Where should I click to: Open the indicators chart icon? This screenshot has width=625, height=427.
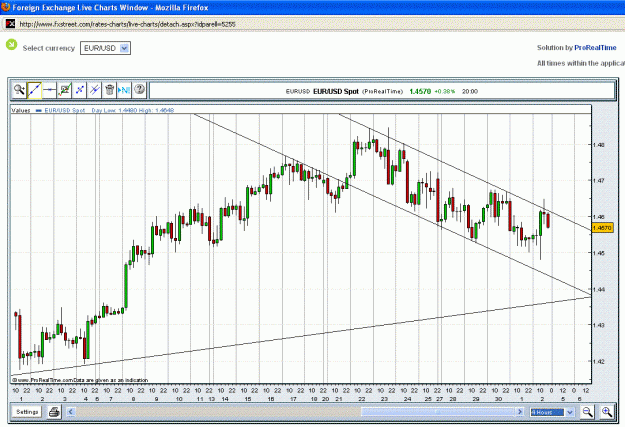coord(65,90)
